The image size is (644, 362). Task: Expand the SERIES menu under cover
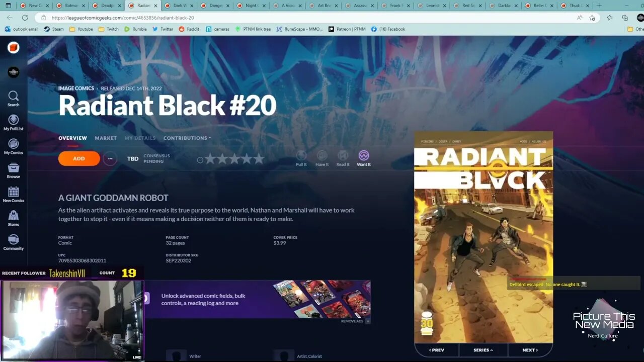483,350
